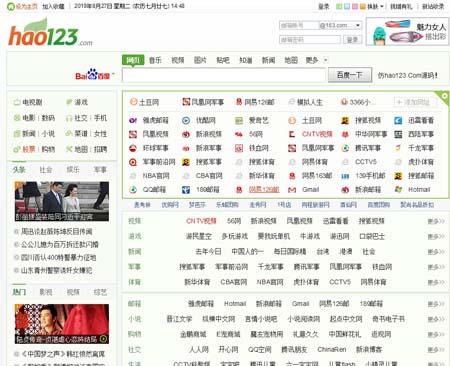Viewport: 450px width, 366px height.
Task: Click the Hotmail Windows flag icon
Action: click(398, 190)
